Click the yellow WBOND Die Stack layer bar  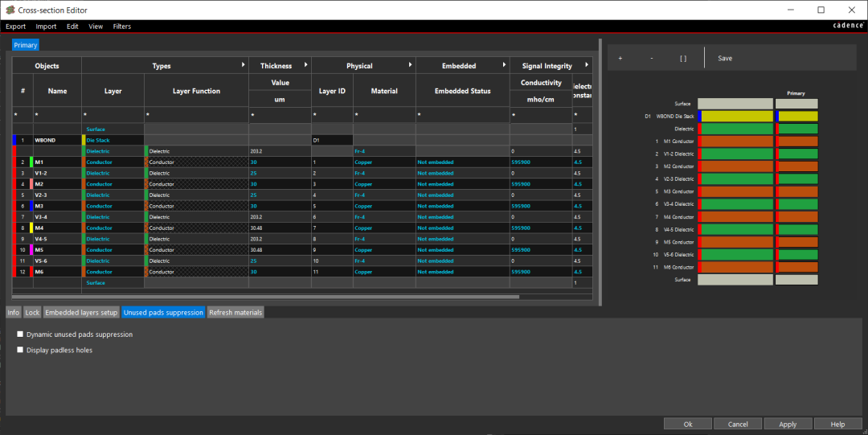click(735, 117)
